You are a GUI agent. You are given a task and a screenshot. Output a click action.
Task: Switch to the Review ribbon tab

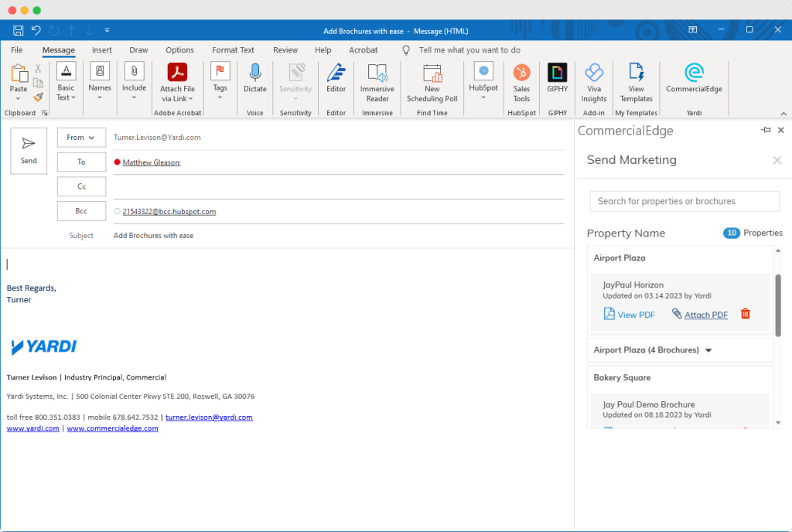click(285, 50)
